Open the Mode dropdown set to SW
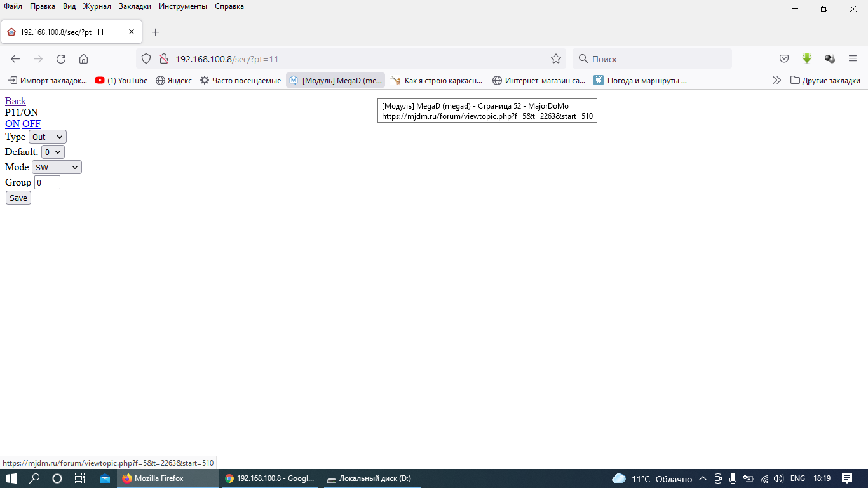The image size is (868, 488). click(x=57, y=167)
